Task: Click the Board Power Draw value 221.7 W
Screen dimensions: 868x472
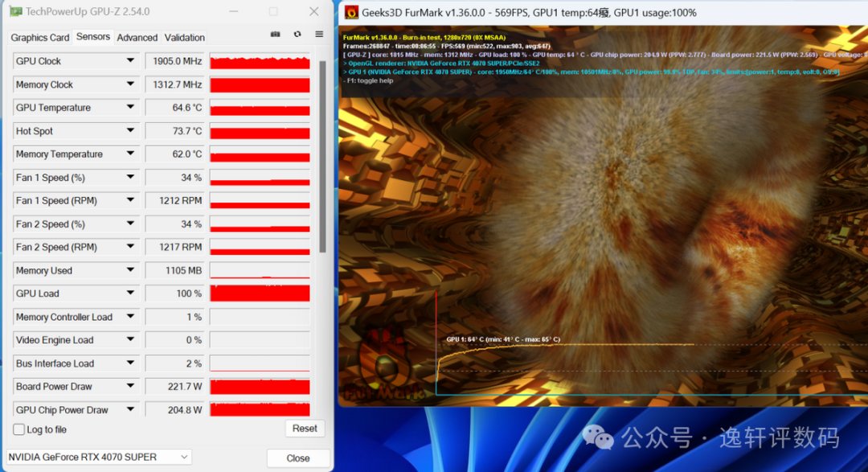Action: 175,387
